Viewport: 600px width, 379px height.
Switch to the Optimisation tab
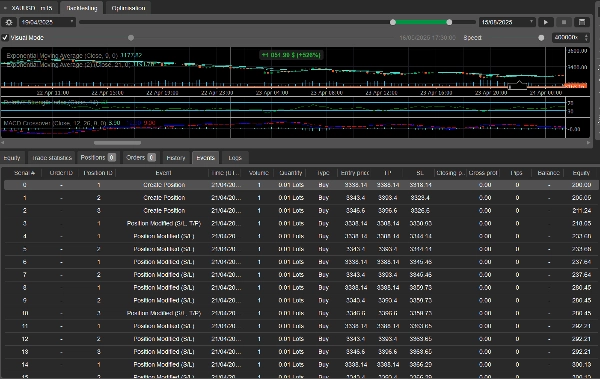[128, 8]
